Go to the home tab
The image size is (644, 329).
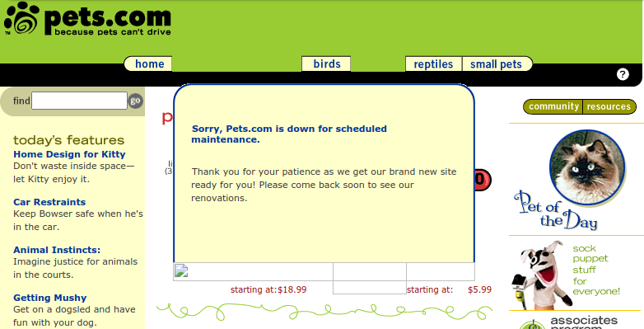148,63
